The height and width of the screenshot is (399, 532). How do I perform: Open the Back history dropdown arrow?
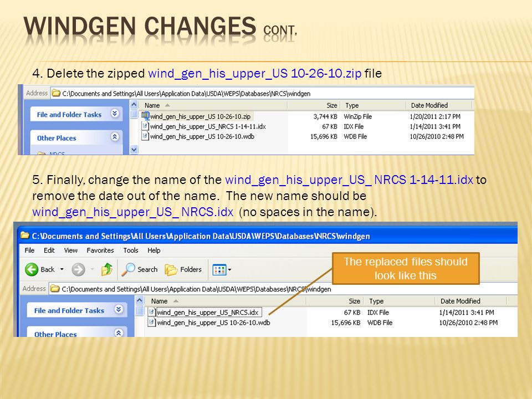click(x=62, y=269)
